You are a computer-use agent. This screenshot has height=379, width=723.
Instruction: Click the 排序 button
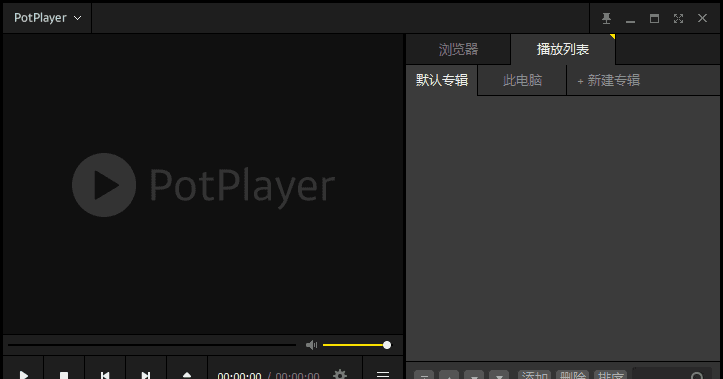pos(611,375)
